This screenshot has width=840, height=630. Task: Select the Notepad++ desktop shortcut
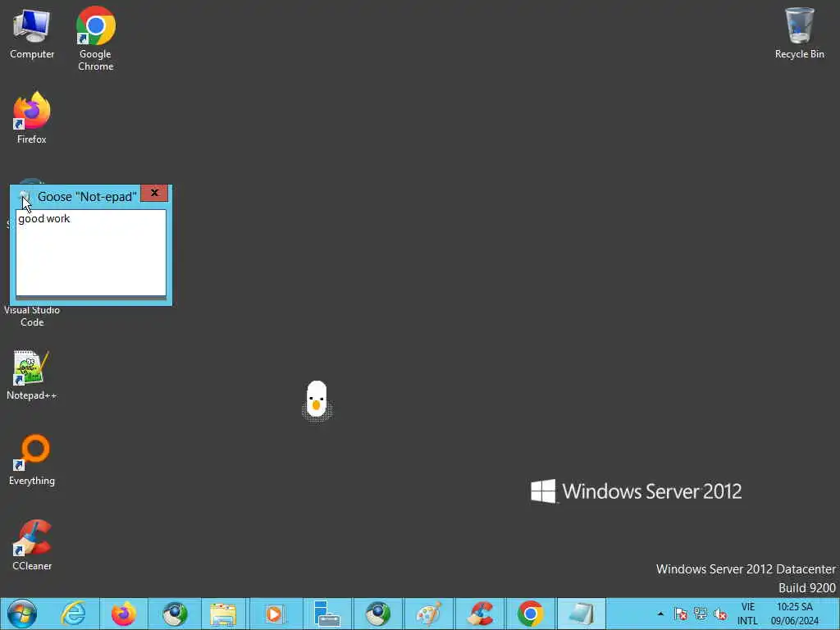(32, 375)
